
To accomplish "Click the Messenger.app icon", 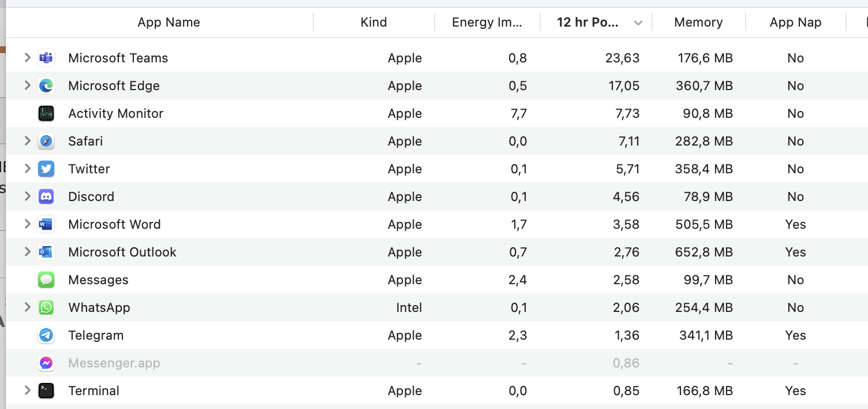I will coord(46,363).
